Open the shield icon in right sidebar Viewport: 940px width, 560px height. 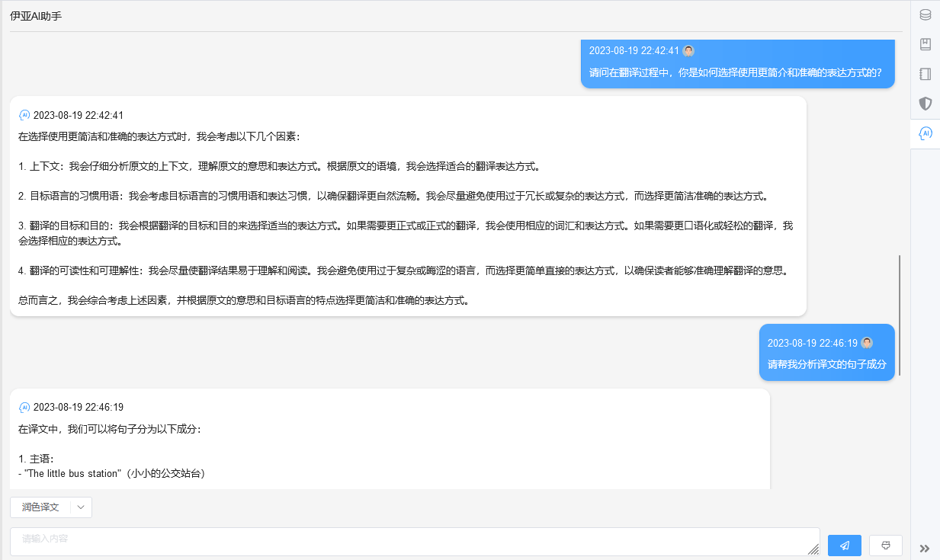(x=926, y=104)
